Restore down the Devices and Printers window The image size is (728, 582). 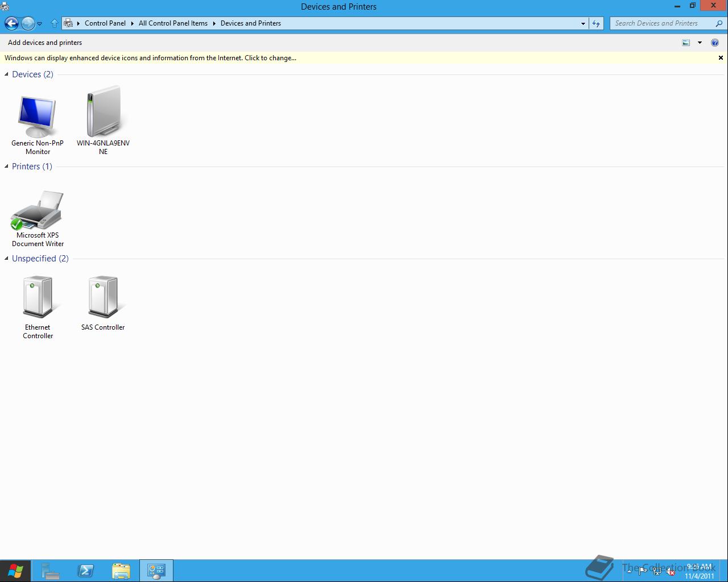[x=692, y=6]
